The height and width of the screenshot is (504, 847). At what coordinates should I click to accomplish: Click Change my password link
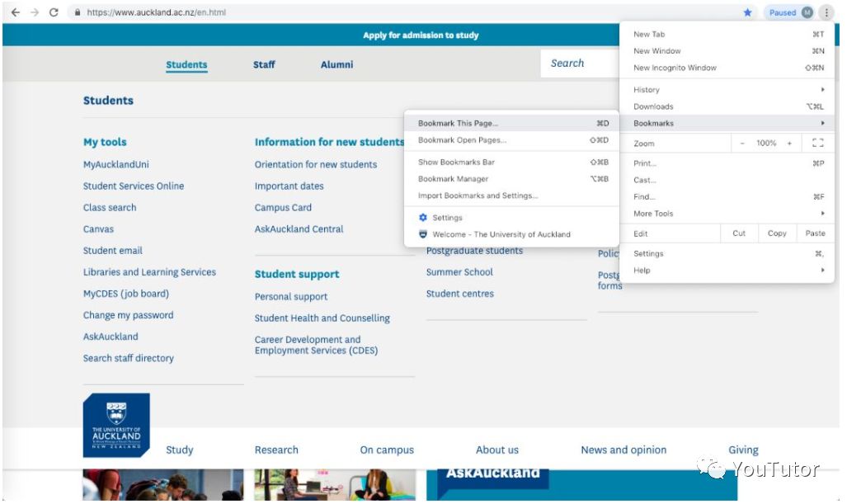[128, 315]
